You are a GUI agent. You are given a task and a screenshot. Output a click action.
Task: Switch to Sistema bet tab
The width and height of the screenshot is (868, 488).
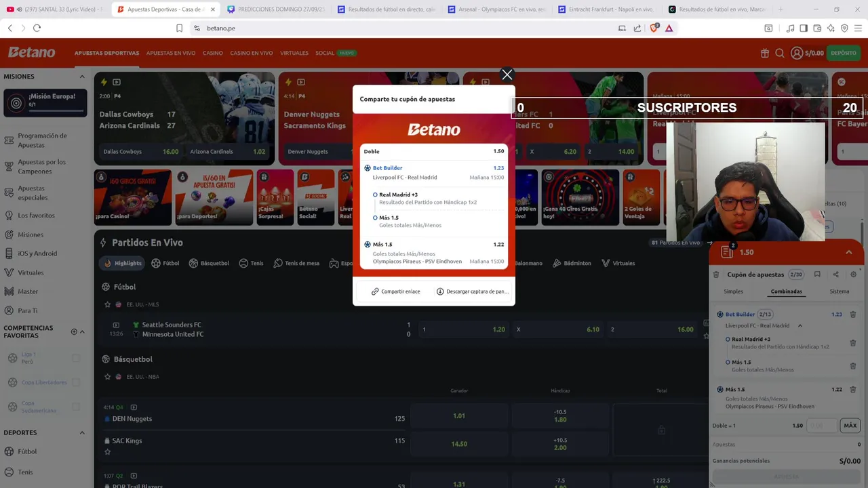pos(840,291)
